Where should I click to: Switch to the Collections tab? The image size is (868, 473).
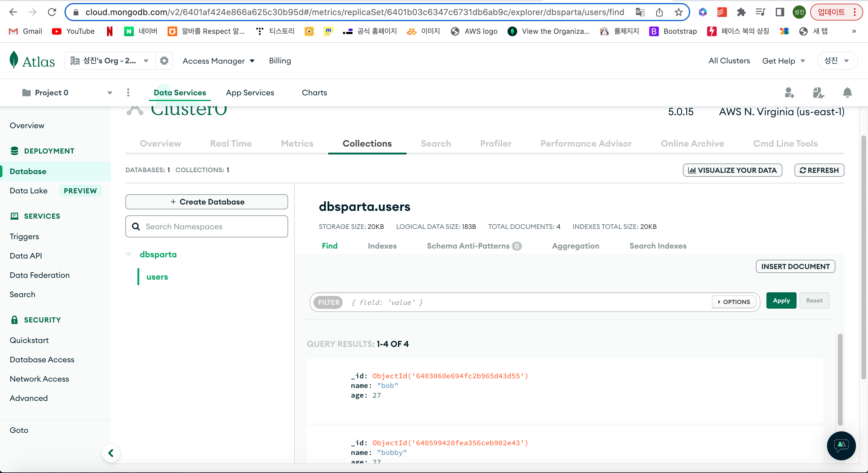tap(367, 143)
